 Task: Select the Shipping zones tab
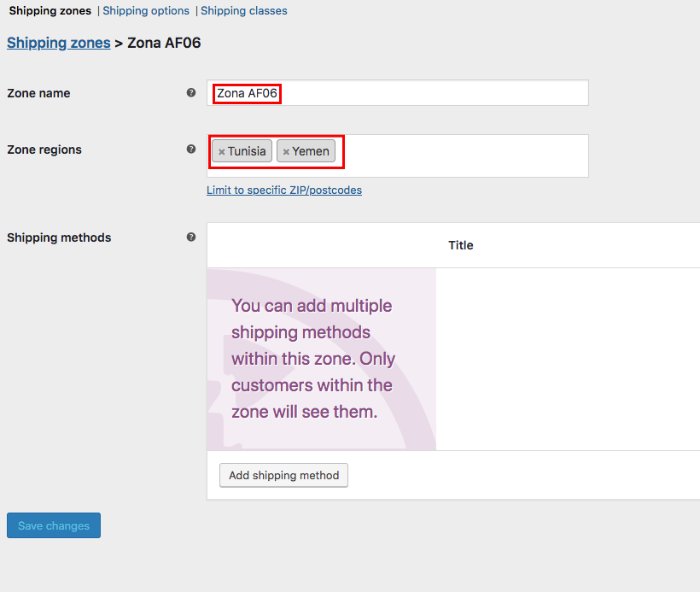[x=50, y=11]
